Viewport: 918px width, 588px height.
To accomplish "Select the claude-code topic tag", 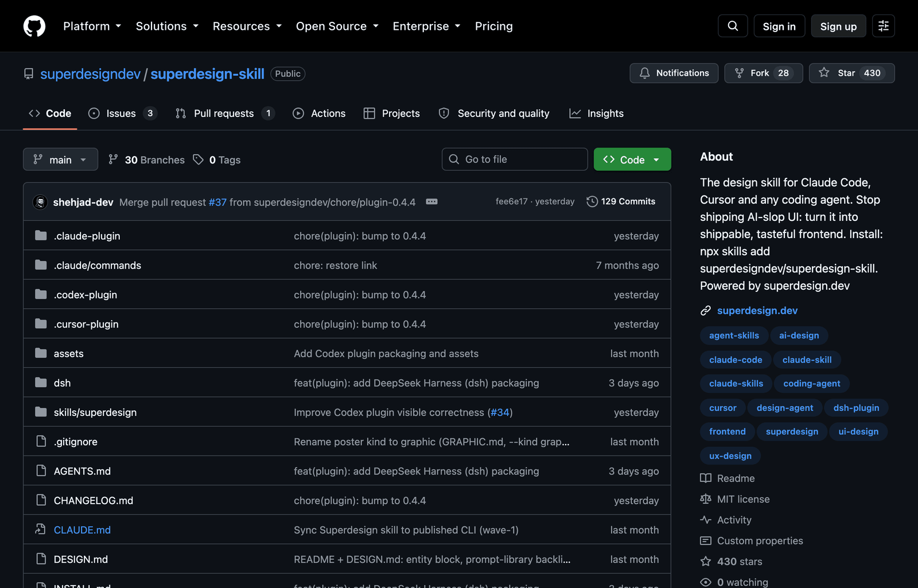I will 736,360.
